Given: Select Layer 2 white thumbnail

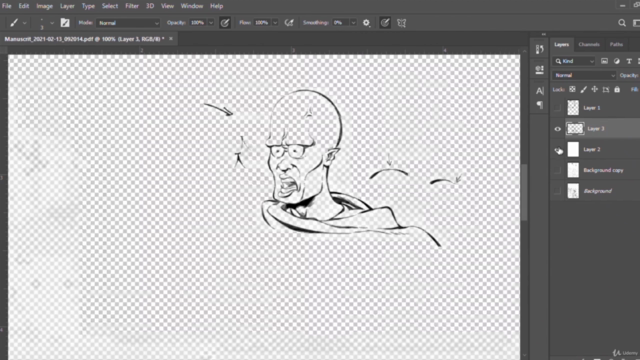Looking at the screenshot, I should [573, 149].
